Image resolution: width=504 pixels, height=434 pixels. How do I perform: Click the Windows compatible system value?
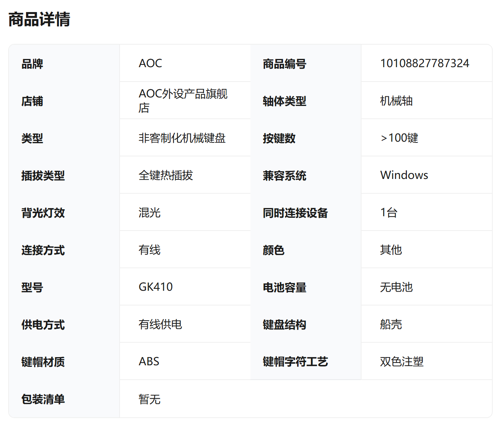pyautogui.click(x=404, y=175)
